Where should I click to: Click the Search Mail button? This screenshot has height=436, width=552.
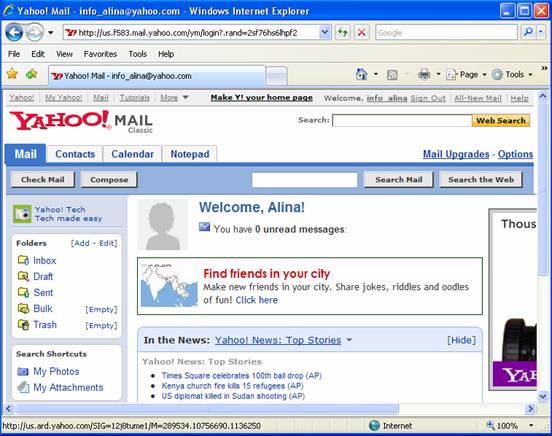(399, 180)
